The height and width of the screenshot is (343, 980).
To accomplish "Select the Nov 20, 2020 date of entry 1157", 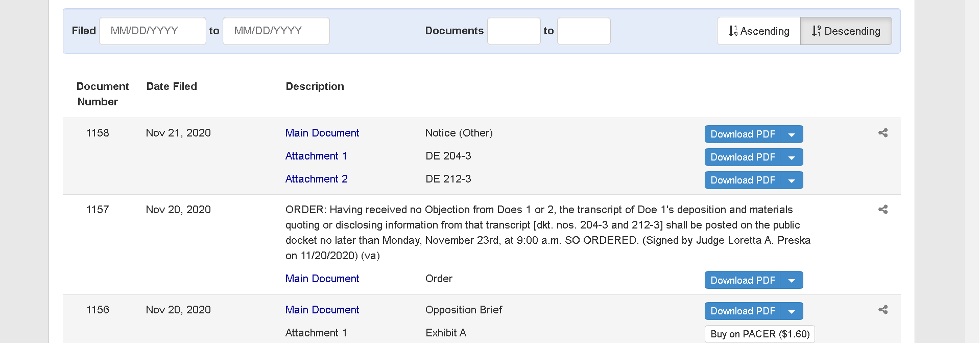I will (x=178, y=210).
